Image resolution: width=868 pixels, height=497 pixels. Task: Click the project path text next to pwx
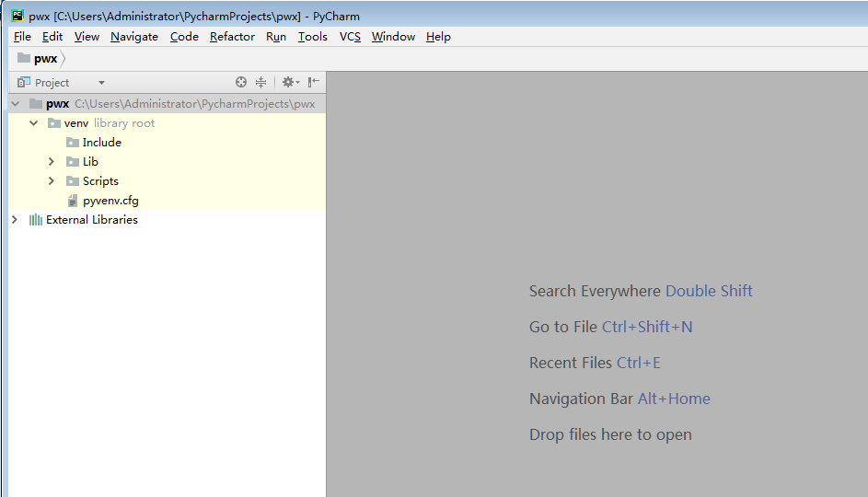click(195, 103)
